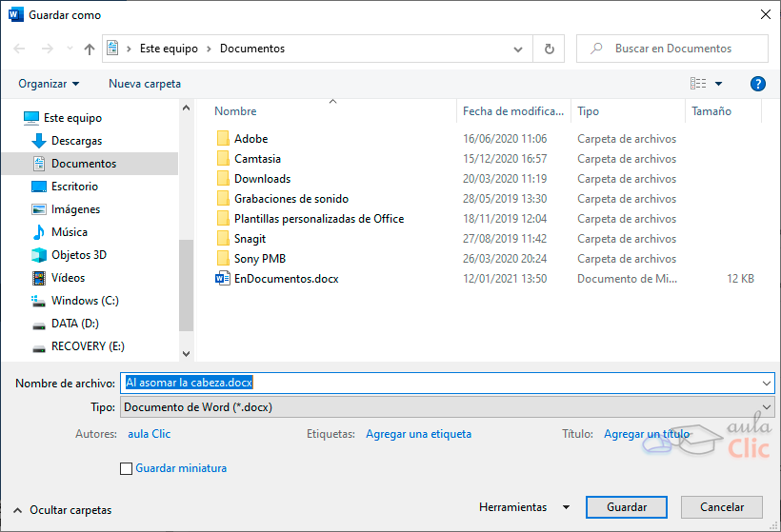Open the Herramientas dropdown menu
The height and width of the screenshot is (532, 781).
[x=524, y=507]
